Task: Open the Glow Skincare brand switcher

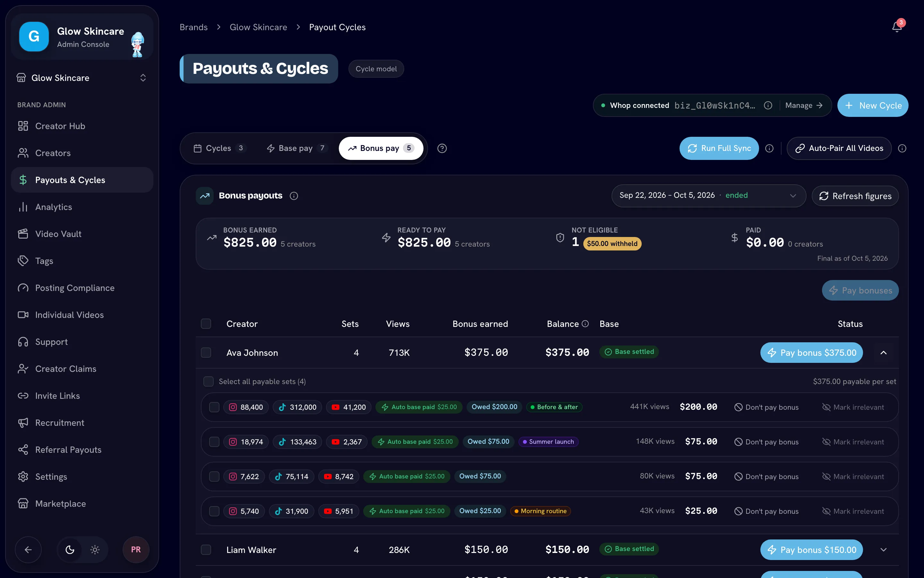Action: pyautogui.click(x=82, y=78)
